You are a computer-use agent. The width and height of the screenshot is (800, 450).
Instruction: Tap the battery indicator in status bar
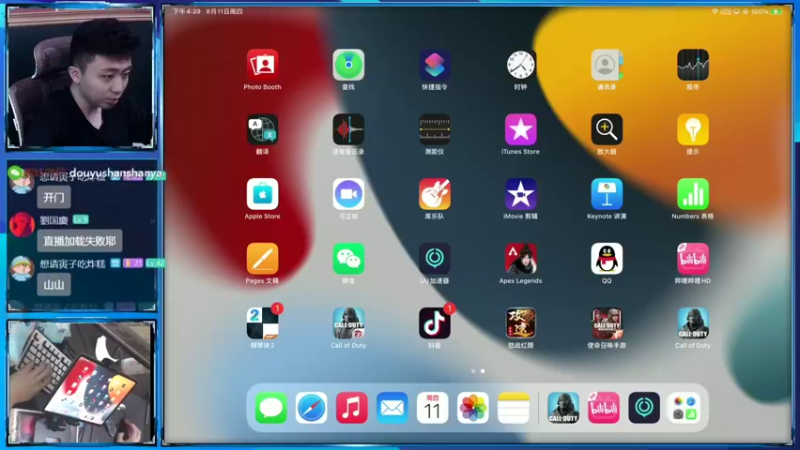(x=777, y=11)
